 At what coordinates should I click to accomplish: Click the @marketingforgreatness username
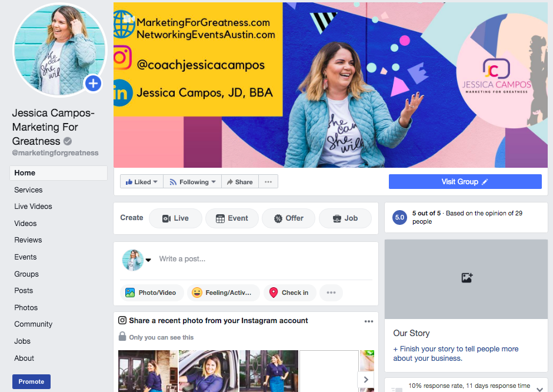(x=55, y=153)
